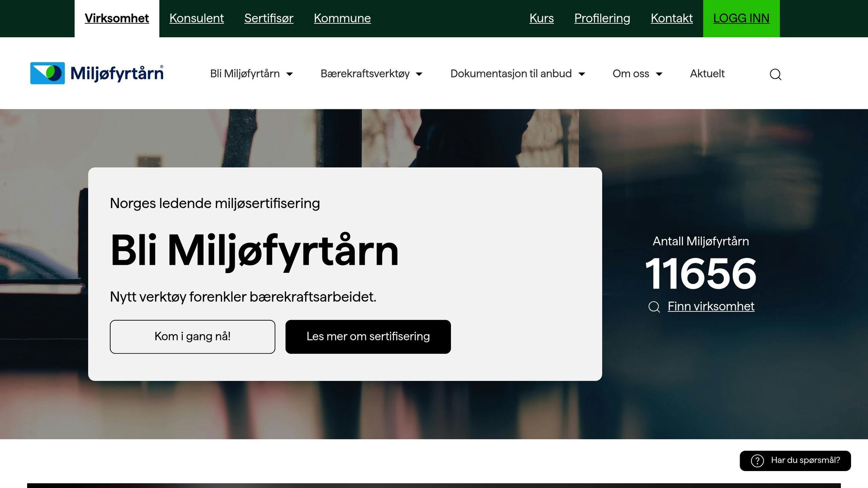Open the Bærekraftsverktøy menu label
This screenshot has height=488, width=868.
(365, 74)
